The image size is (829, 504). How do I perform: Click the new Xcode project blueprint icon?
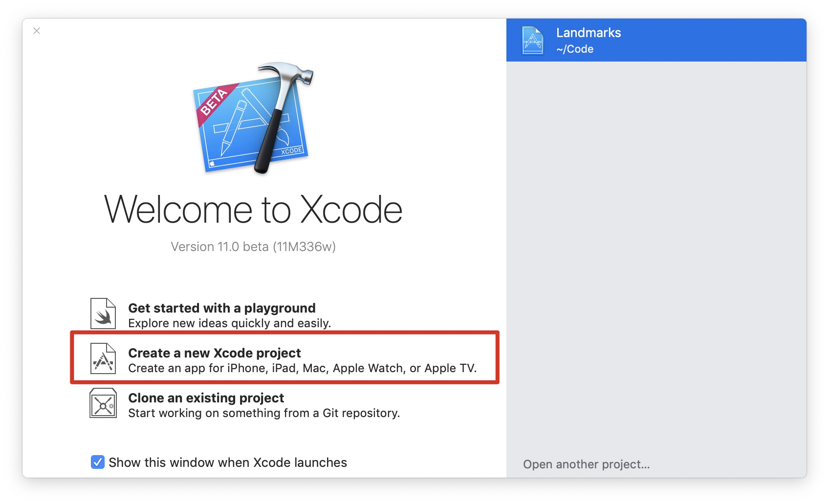tap(103, 358)
